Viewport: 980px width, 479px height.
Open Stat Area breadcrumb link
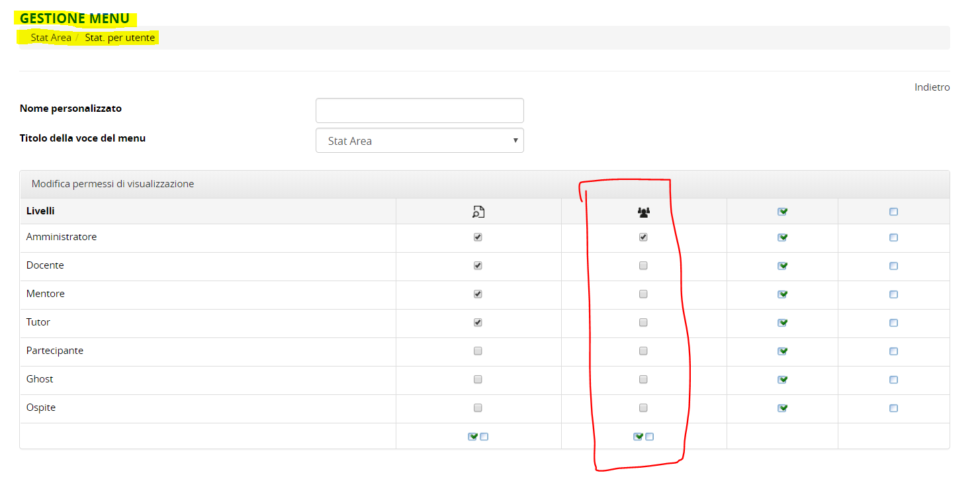point(51,38)
